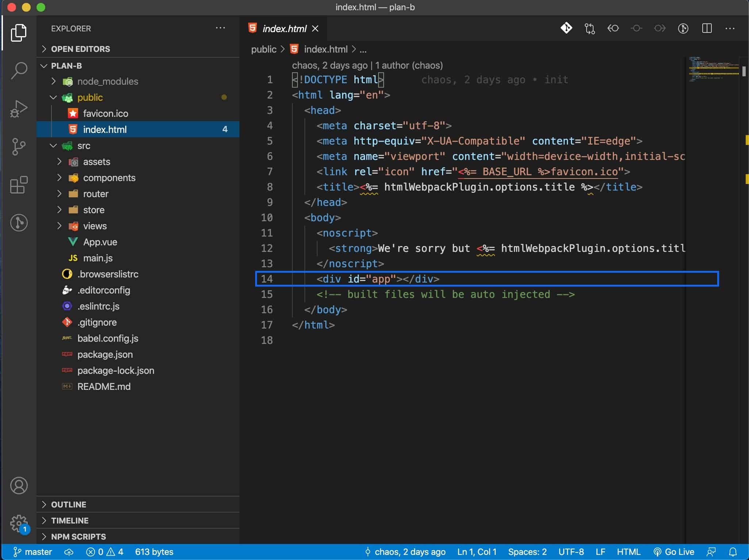Select the index.html editor tab
Image resolution: width=749 pixels, height=560 pixels.
click(x=284, y=28)
